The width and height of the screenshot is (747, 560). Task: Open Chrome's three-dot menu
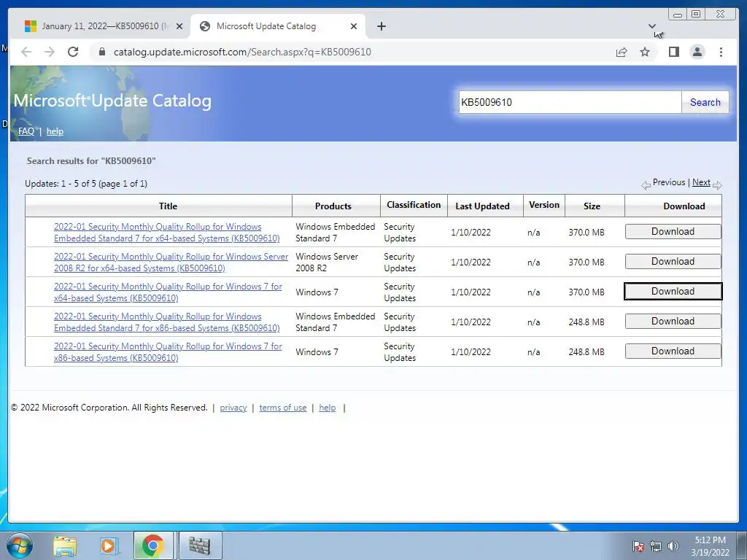click(x=721, y=52)
